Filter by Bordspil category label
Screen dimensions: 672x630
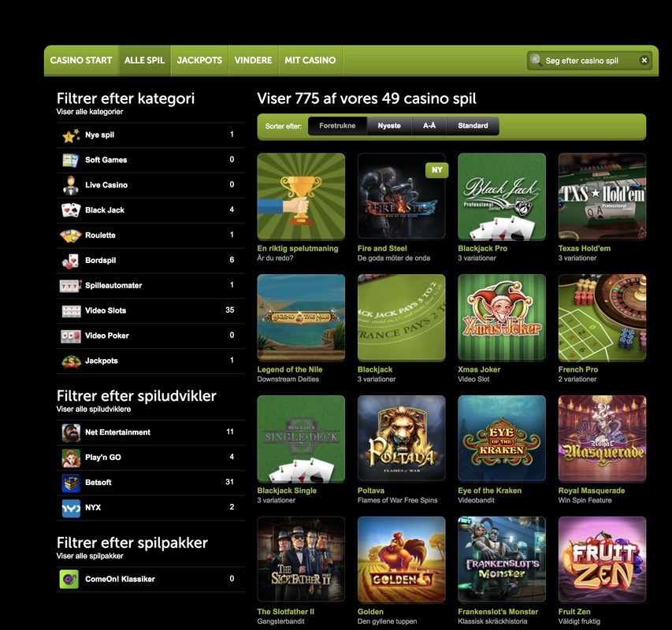(x=100, y=261)
